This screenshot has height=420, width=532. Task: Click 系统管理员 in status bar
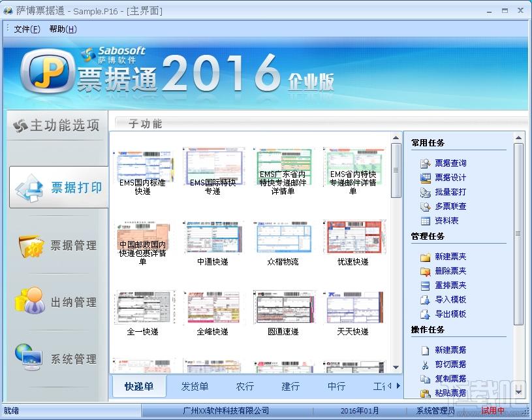pos(435,411)
